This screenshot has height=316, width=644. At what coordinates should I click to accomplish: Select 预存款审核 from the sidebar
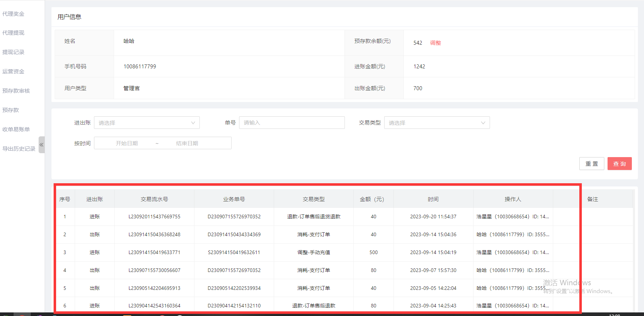[16, 91]
